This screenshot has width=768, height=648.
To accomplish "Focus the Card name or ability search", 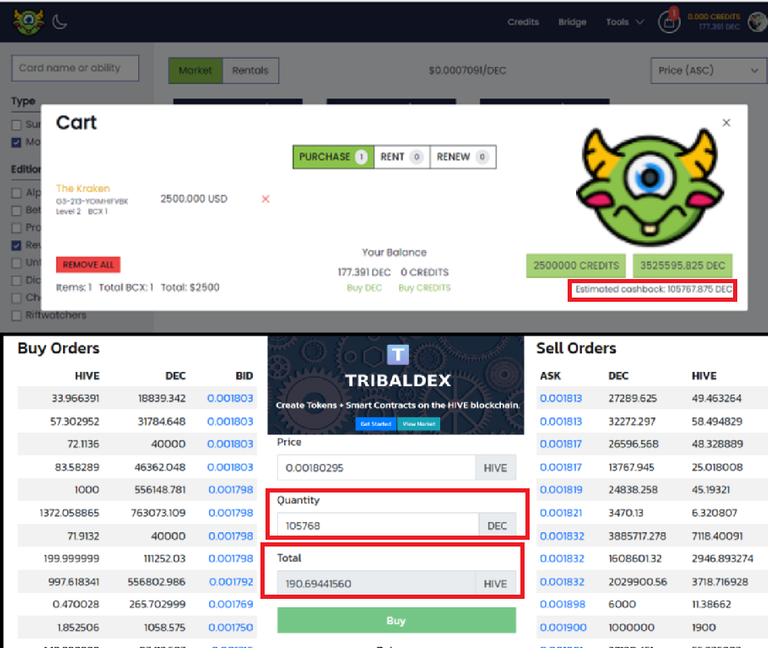I will [x=75, y=68].
